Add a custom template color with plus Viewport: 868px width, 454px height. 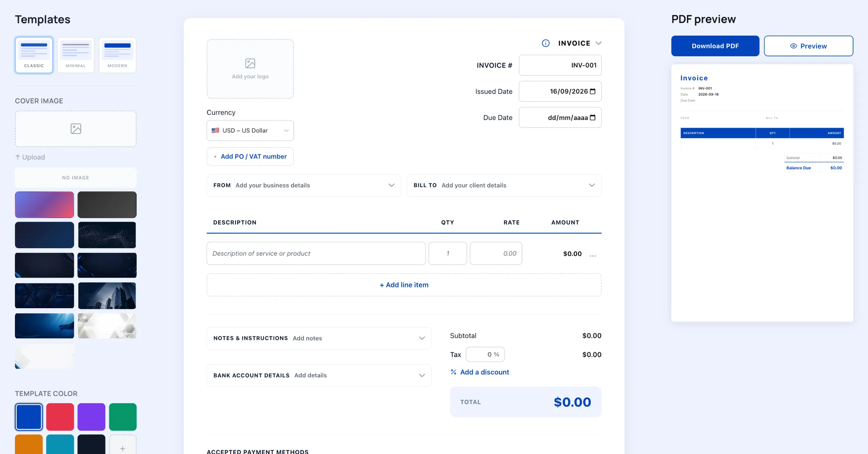pos(123,445)
